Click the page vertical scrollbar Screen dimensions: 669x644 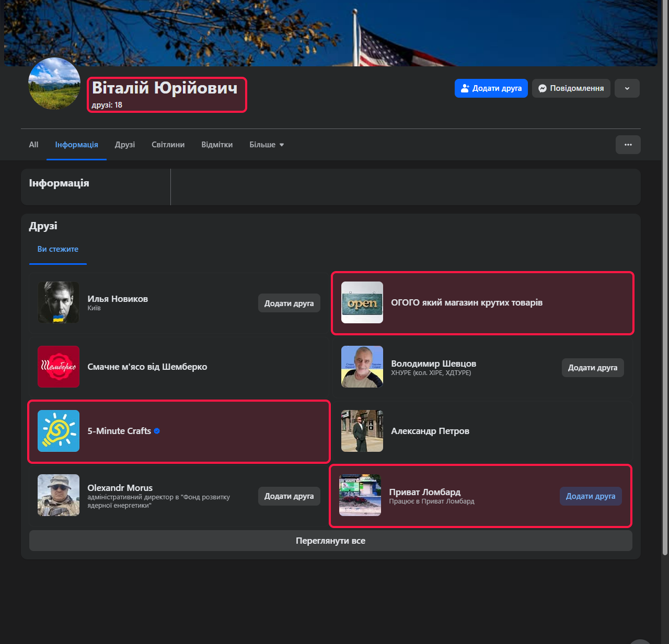(665, 277)
